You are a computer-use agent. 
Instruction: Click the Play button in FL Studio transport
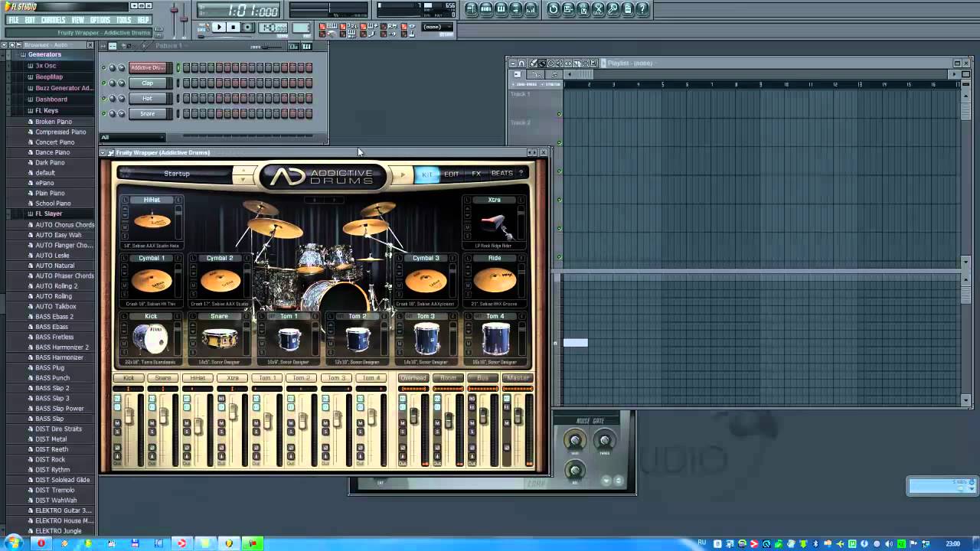[x=218, y=28]
